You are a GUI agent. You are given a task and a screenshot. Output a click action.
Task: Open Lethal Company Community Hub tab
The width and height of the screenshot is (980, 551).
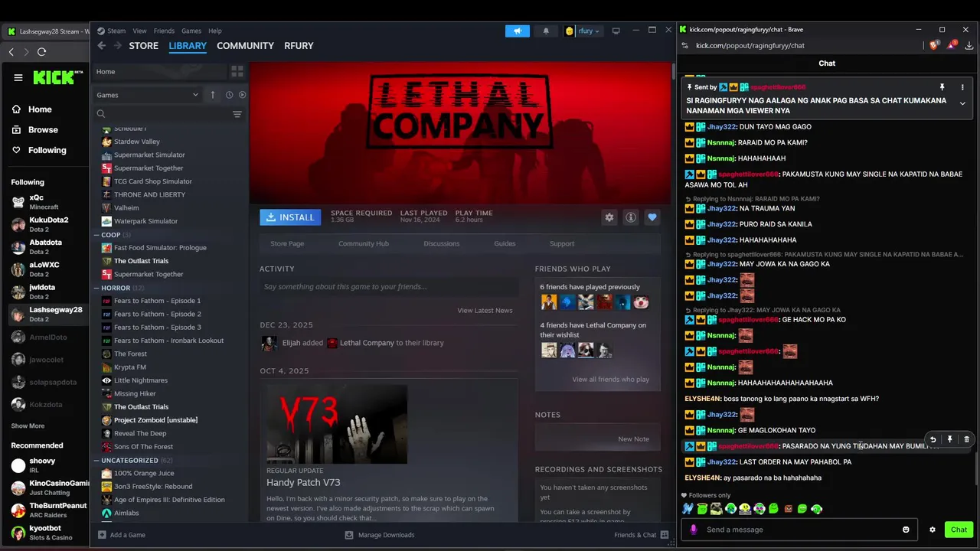tap(364, 243)
